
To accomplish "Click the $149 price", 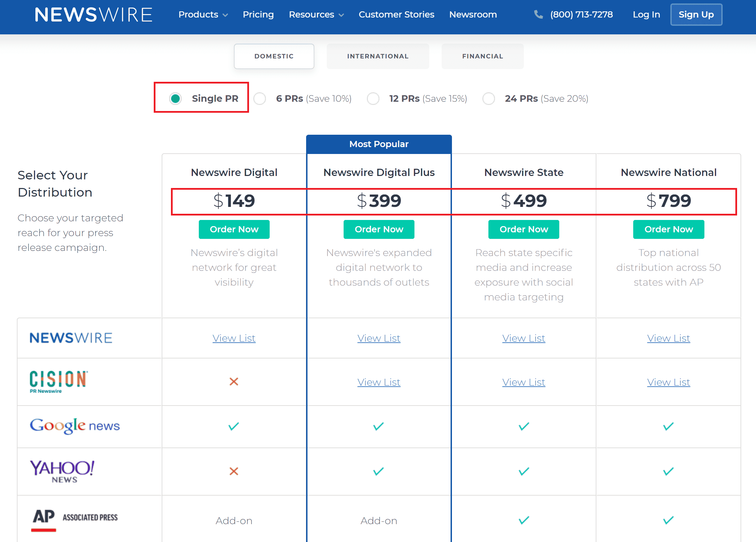I will click(234, 201).
